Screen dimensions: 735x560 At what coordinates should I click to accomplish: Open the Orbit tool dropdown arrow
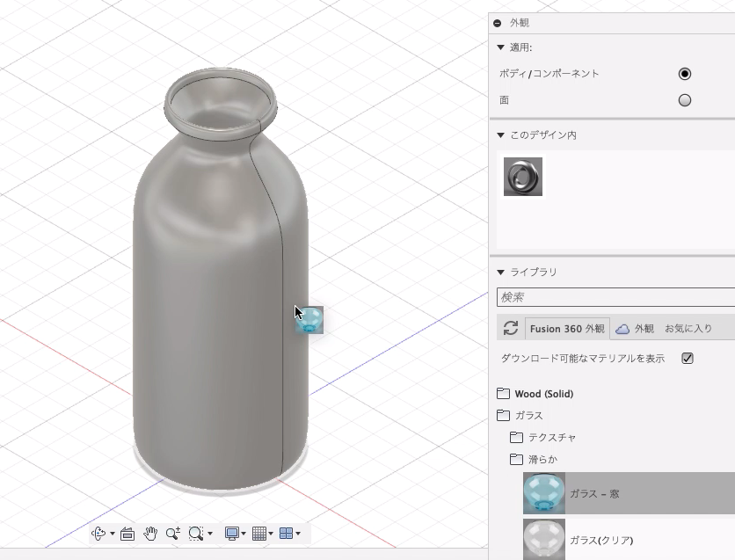[113, 534]
